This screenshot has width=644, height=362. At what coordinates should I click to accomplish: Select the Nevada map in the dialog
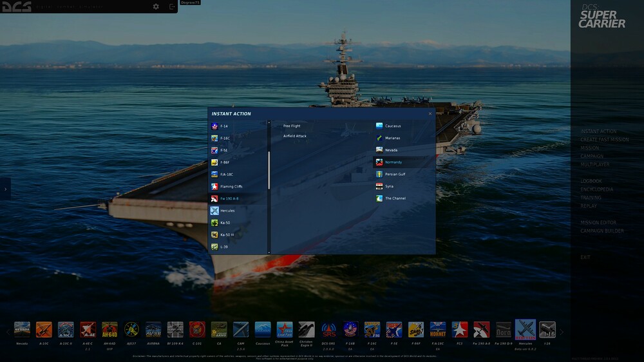tap(404, 150)
